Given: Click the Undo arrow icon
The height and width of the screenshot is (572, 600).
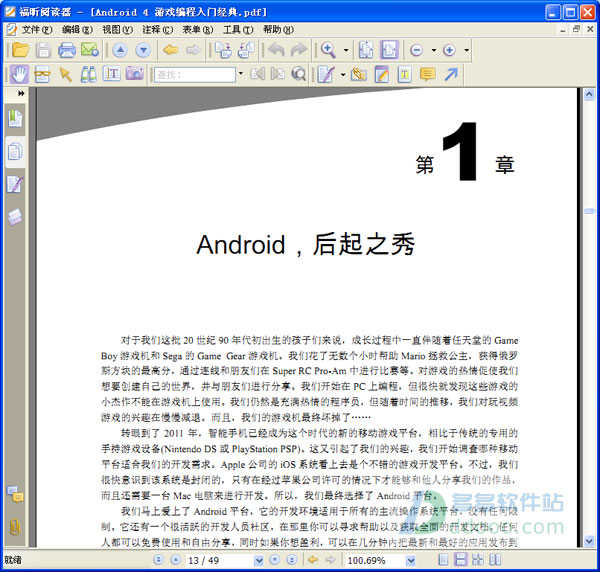Looking at the screenshot, I should pos(276,50).
